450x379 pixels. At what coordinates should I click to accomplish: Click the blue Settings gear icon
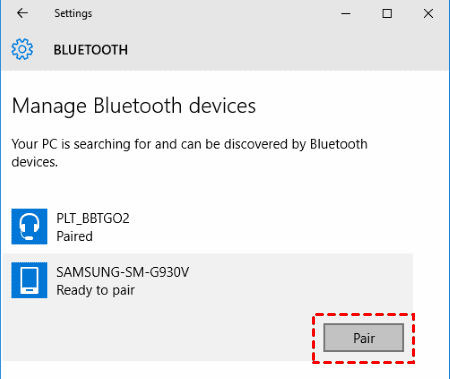(x=22, y=49)
